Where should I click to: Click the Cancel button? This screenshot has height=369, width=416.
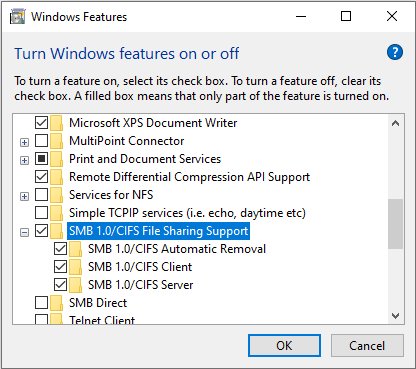click(367, 346)
